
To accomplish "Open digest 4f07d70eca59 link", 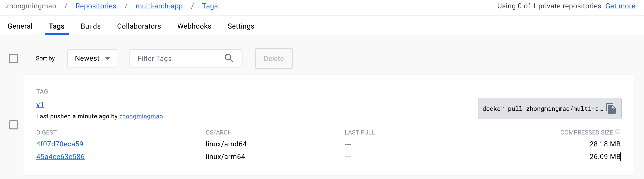I will tap(60, 144).
